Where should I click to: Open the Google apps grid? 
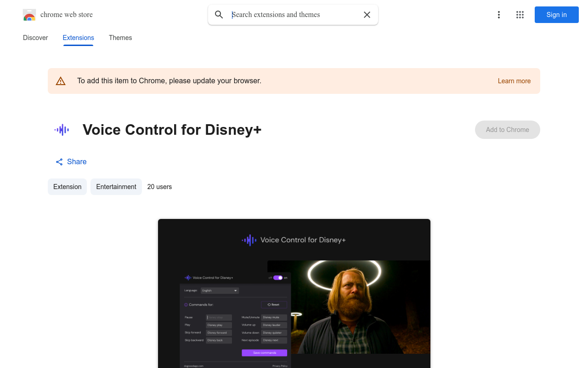520,15
